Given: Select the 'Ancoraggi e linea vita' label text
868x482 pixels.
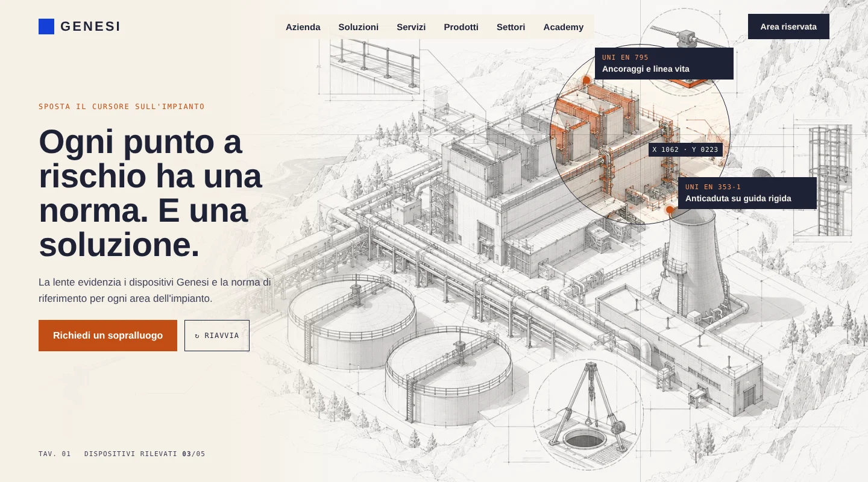Looking at the screenshot, I should [646, 69].
